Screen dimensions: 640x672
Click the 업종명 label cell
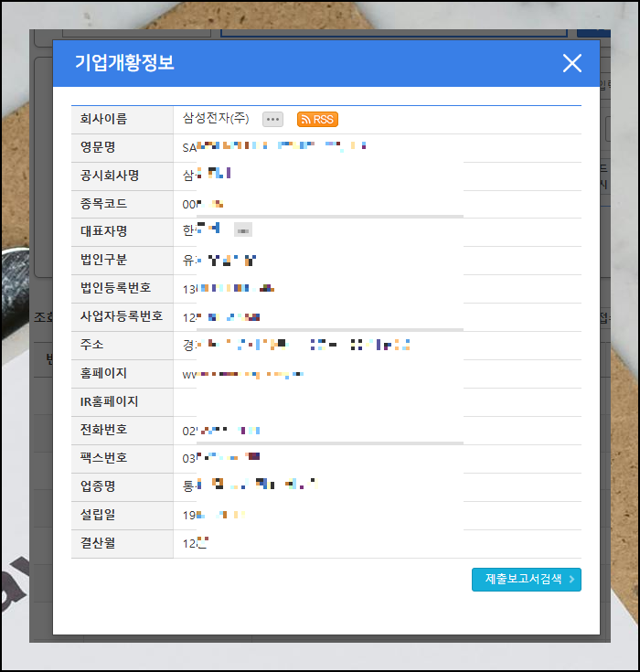(123, 486)
